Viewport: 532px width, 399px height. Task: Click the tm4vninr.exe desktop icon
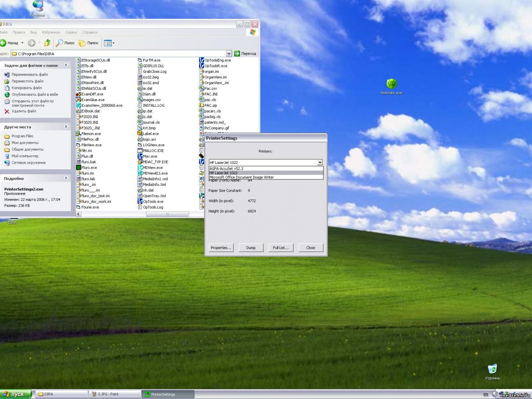(391, 84)
